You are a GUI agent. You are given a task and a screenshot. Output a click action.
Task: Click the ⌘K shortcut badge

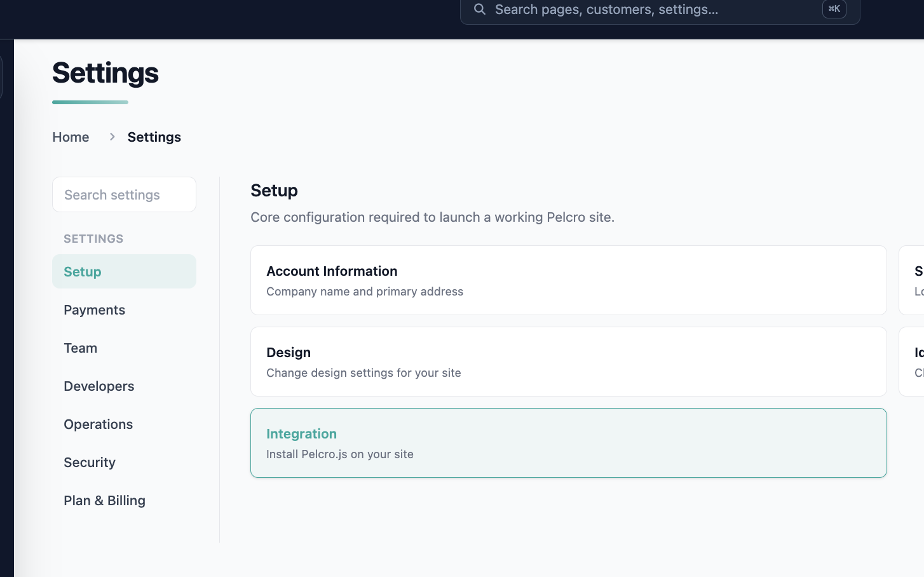pyautogui.click(x=834, y=9)
